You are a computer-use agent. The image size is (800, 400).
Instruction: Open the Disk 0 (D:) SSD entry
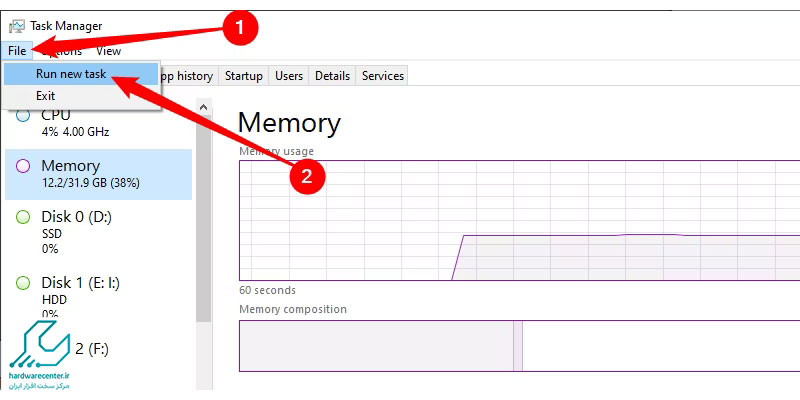click(x=98, y=232)
